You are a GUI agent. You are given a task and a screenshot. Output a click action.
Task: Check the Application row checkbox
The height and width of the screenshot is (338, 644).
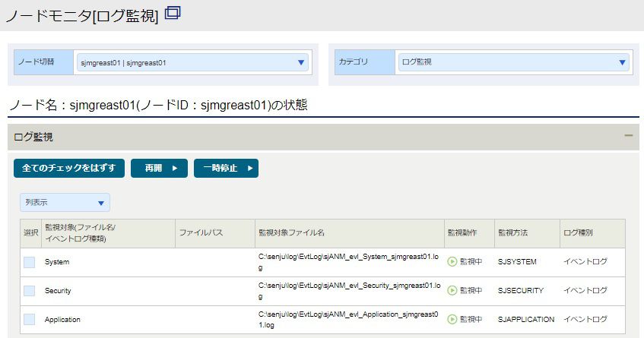[29, 320]
